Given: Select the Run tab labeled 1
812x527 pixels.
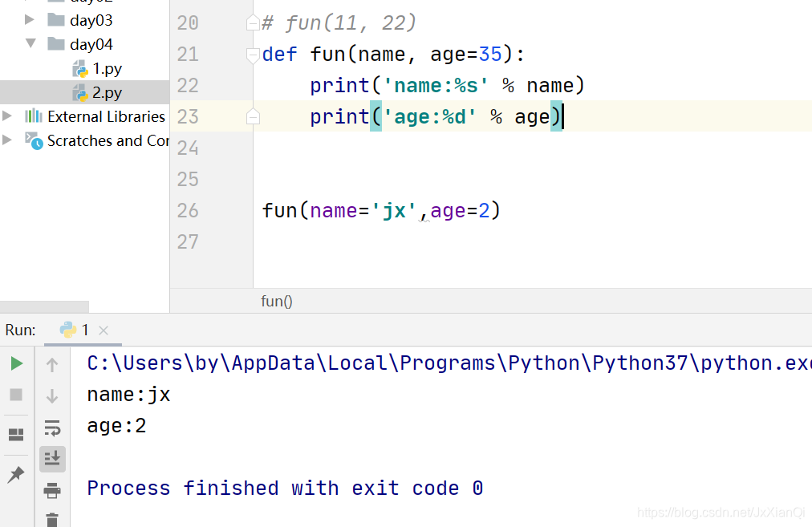Looking at the screenshot, I should pos(83,330).
